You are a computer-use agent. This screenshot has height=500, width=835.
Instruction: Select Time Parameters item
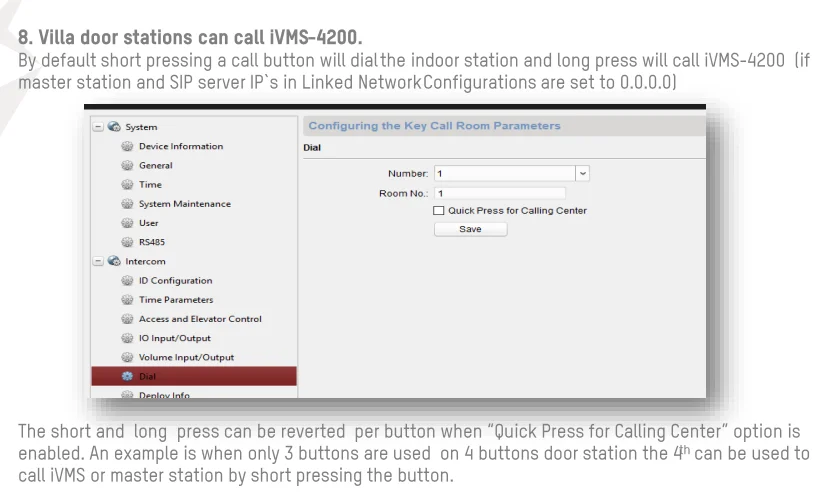click(176, 300)
